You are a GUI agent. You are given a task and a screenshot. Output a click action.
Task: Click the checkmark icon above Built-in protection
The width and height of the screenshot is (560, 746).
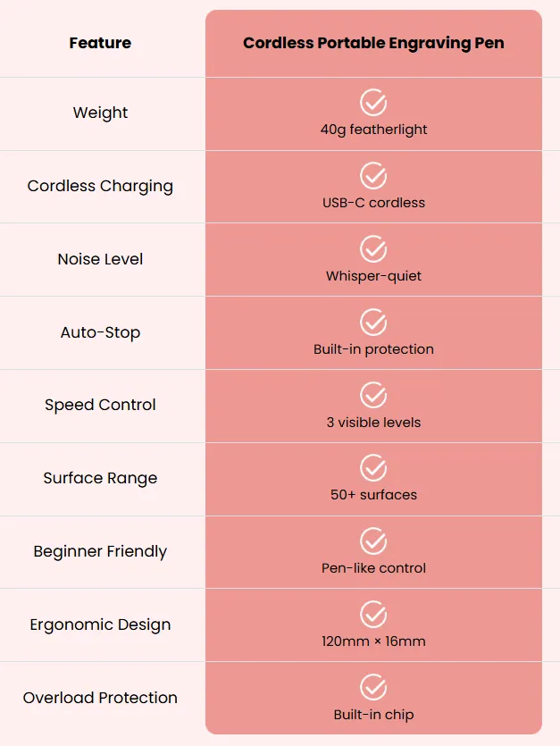(x=373, y=323)
